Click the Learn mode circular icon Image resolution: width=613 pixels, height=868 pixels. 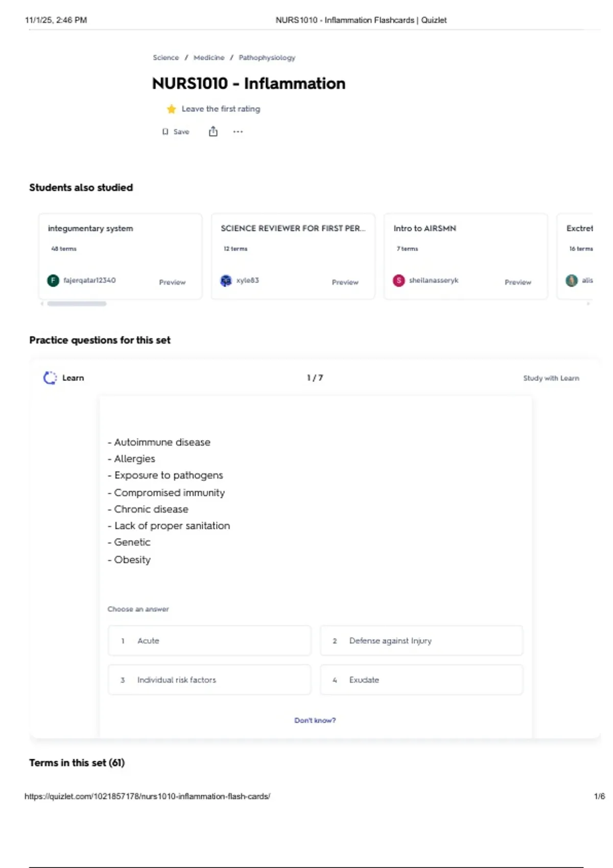[50, 378]
